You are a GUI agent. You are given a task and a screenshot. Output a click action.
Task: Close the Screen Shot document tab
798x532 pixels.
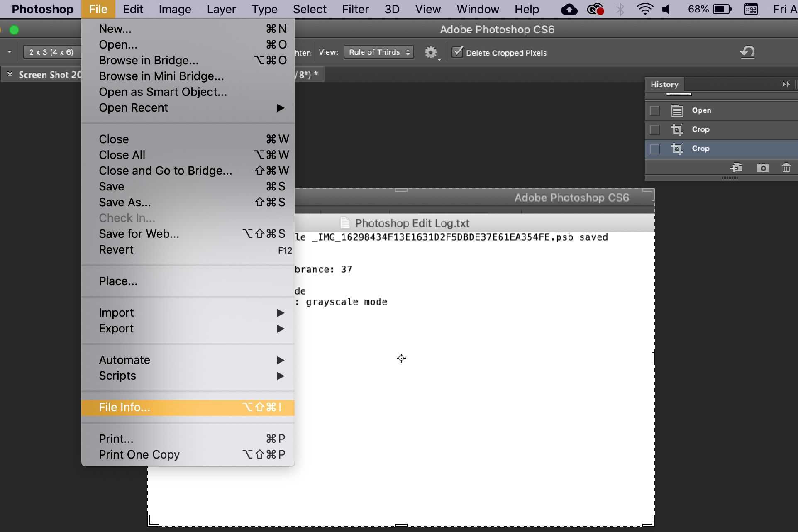(x=10, y=74)
